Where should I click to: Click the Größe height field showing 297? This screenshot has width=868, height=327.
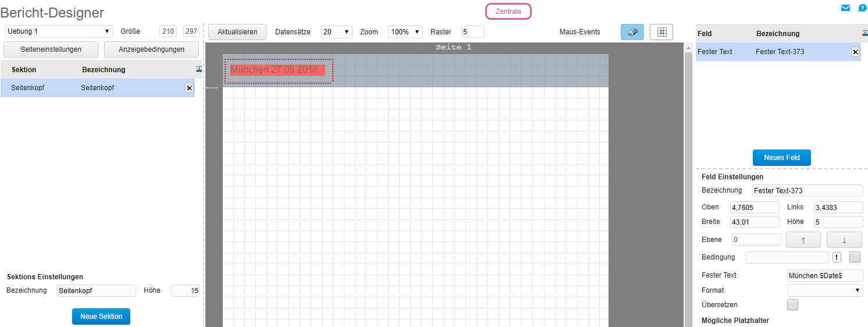pyautogui.click(x=191, y=31)
